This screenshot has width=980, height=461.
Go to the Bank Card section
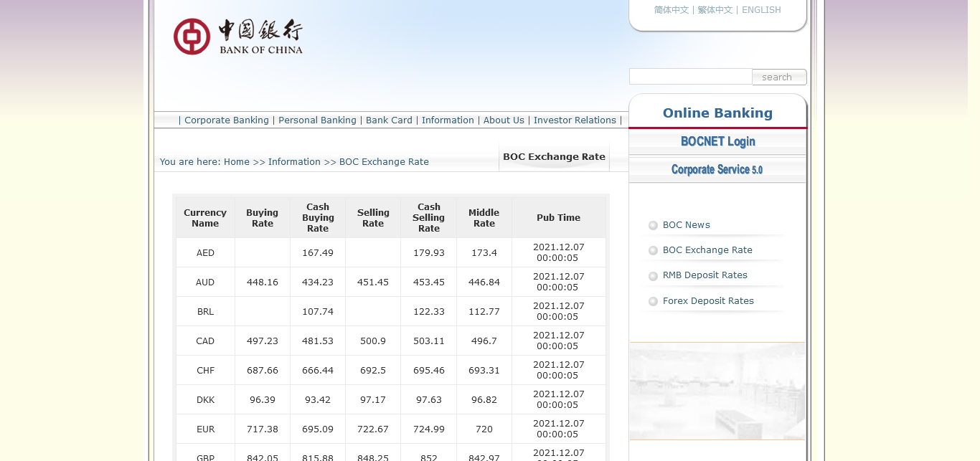click(x=389, y=120)
